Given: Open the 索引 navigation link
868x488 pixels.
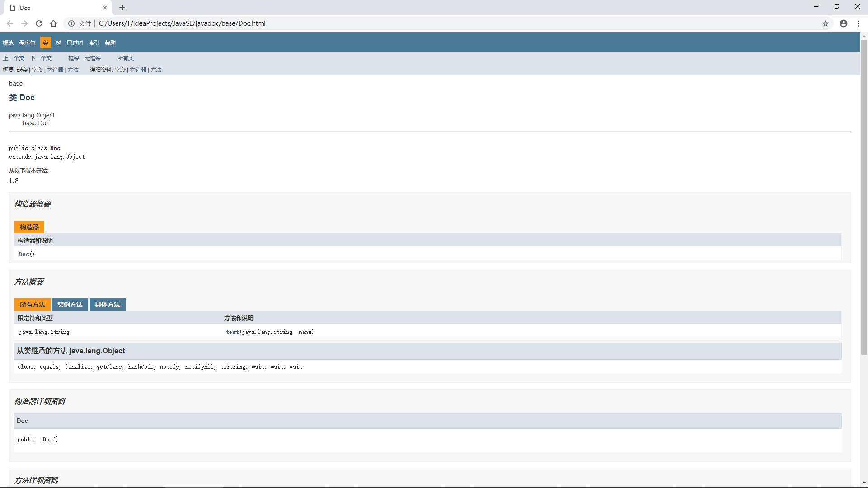Looking at the screenshot, I should click(x=94, y=43).
